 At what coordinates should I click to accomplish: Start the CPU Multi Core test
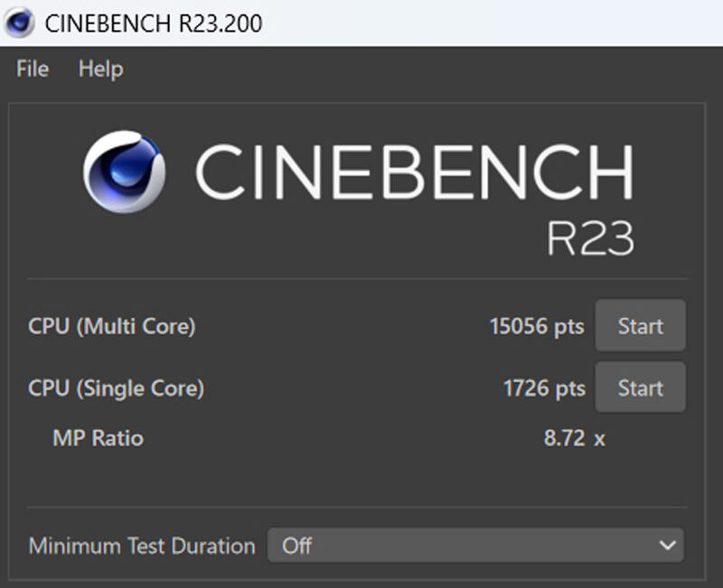pos(640,325)
